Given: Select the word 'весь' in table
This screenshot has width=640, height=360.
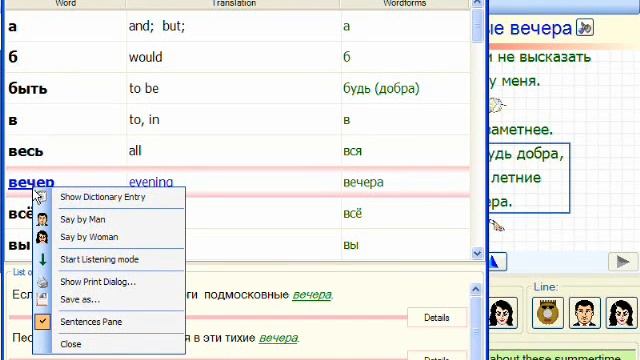Looking at the screenshot, I should click(26, 151).
